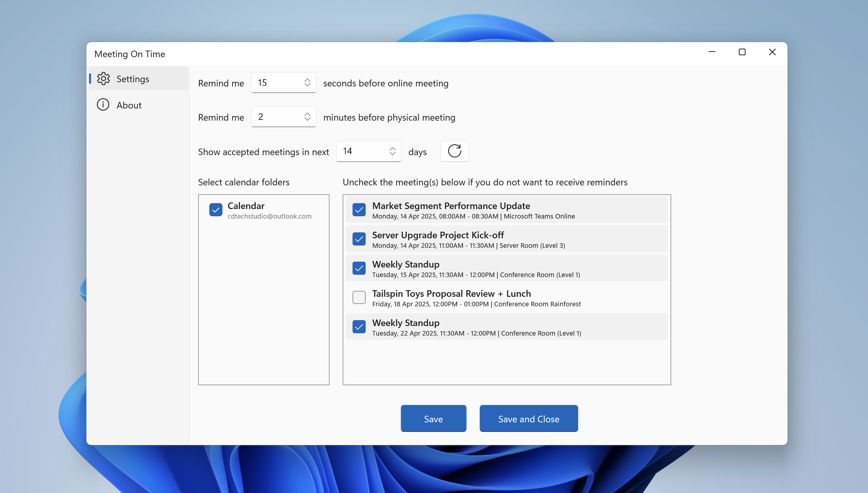868x493 pixels.
Task: Click spinner arrows on days field
Action: tap(392, 151)
